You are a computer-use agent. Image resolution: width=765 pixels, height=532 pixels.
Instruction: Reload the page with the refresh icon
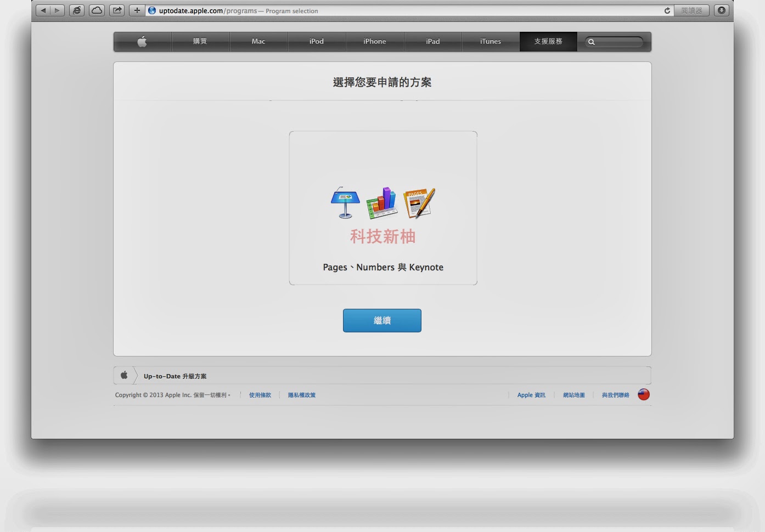667,10
